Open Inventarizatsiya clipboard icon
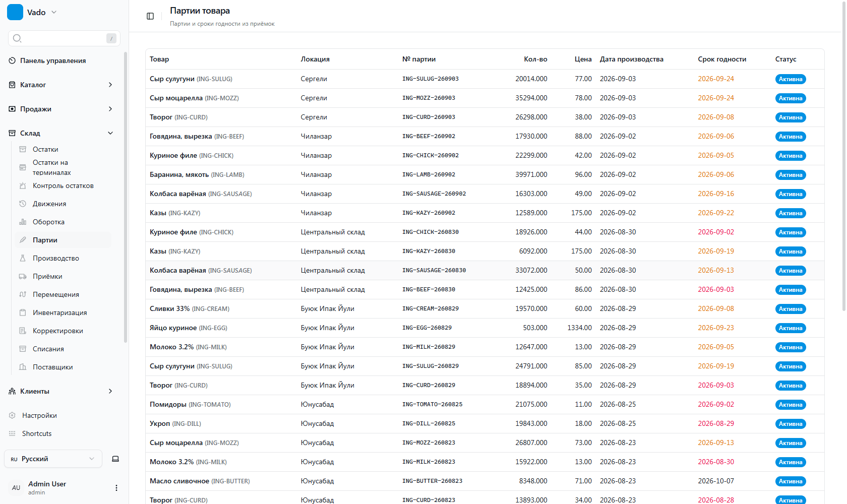847x504 pixels. tap(23, 312)
